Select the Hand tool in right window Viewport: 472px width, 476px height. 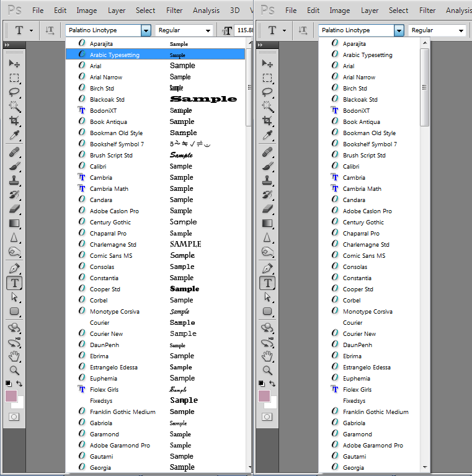[267, 356]
